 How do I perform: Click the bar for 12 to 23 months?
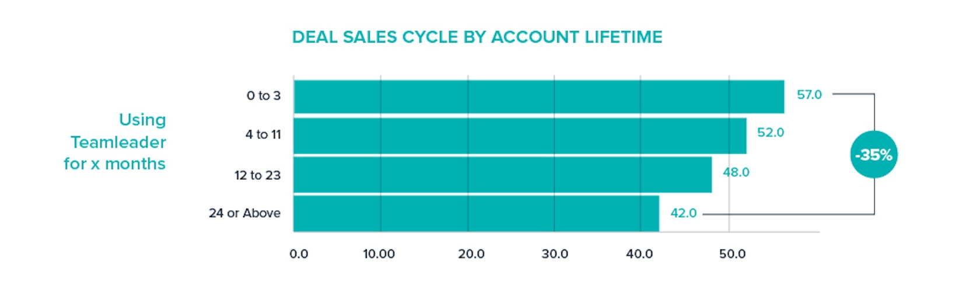[502, 175]
